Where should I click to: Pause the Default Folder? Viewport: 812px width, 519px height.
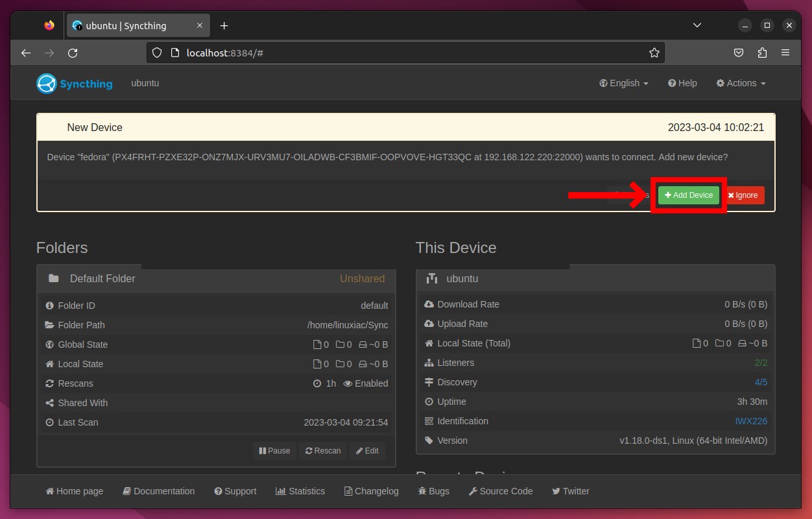click(274, 451)
